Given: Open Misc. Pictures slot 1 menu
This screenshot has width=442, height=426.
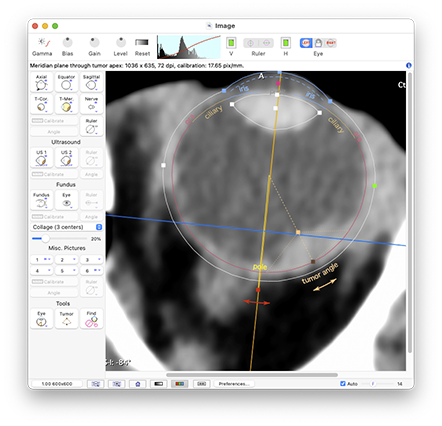Looking at the screenshot, I should [41, 259].
